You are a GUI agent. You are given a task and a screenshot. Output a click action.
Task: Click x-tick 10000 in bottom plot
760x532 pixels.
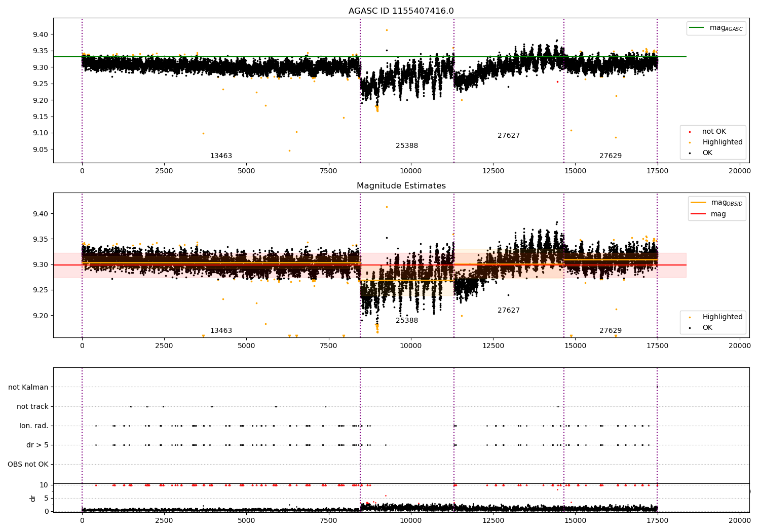pyautogui.click(x=410, y=520)
